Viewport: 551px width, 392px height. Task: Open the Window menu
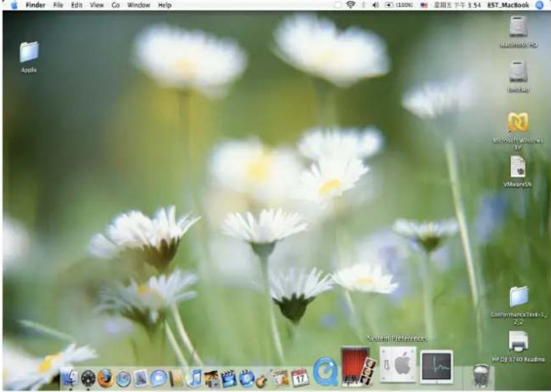[139, 5]
